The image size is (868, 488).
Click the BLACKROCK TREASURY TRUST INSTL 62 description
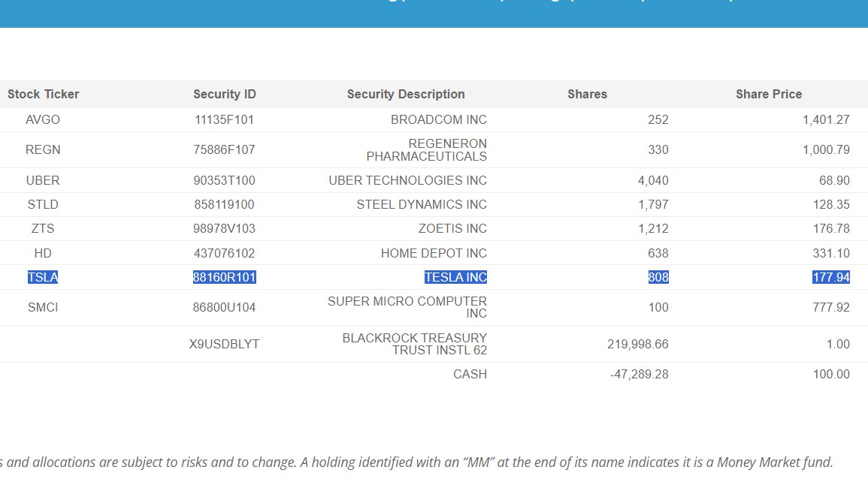(415, 344)
